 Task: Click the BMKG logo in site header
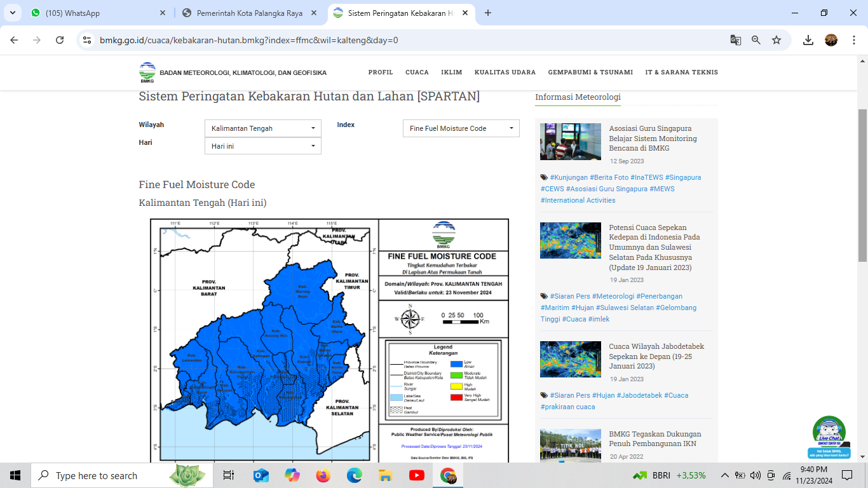(x=147, y=72)
